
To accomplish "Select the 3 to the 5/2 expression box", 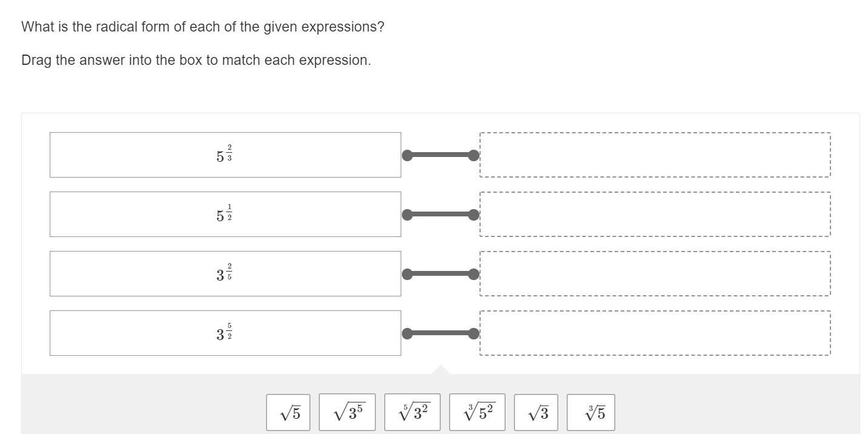I will pyautogui.click(x=225, y=333).
